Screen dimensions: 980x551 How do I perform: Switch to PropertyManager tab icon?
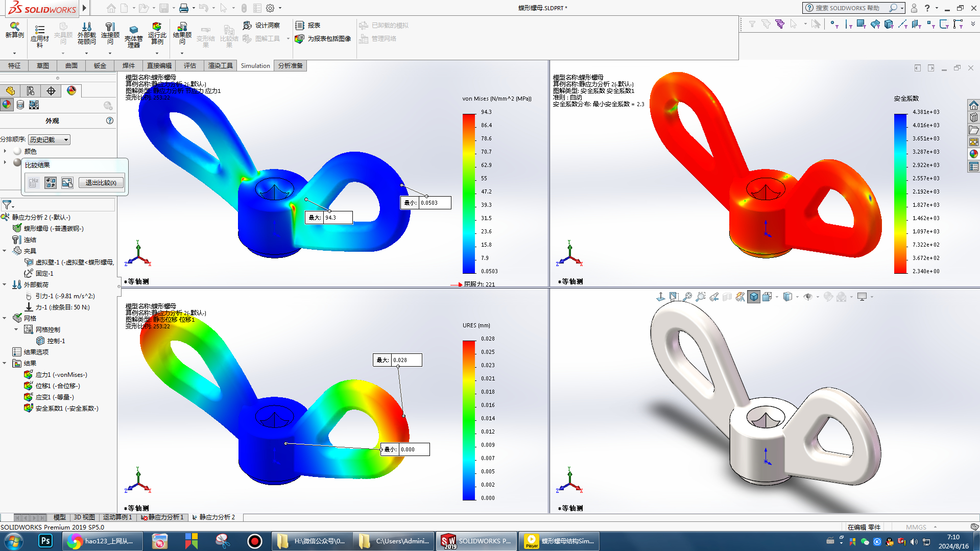pyautogui.click(x=31, y=91)
